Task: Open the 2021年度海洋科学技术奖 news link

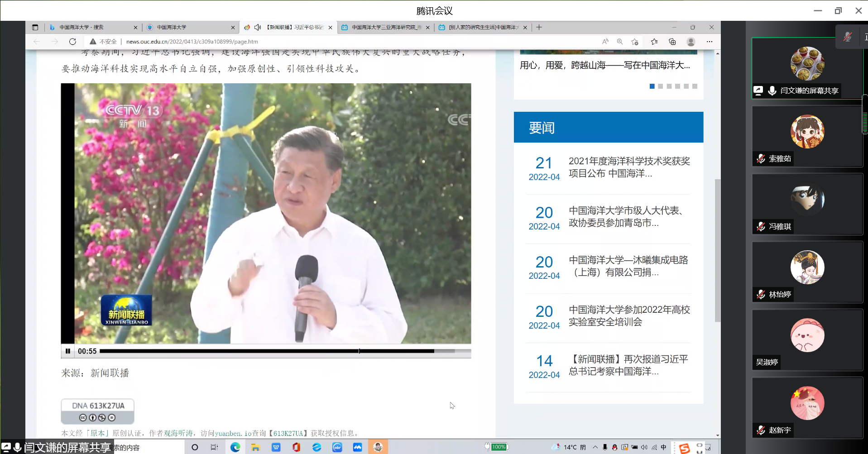Action: click(629, 167)
